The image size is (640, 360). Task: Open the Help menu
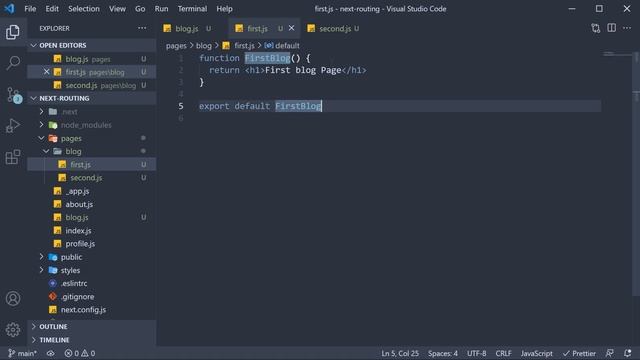(x=224, y=9)
